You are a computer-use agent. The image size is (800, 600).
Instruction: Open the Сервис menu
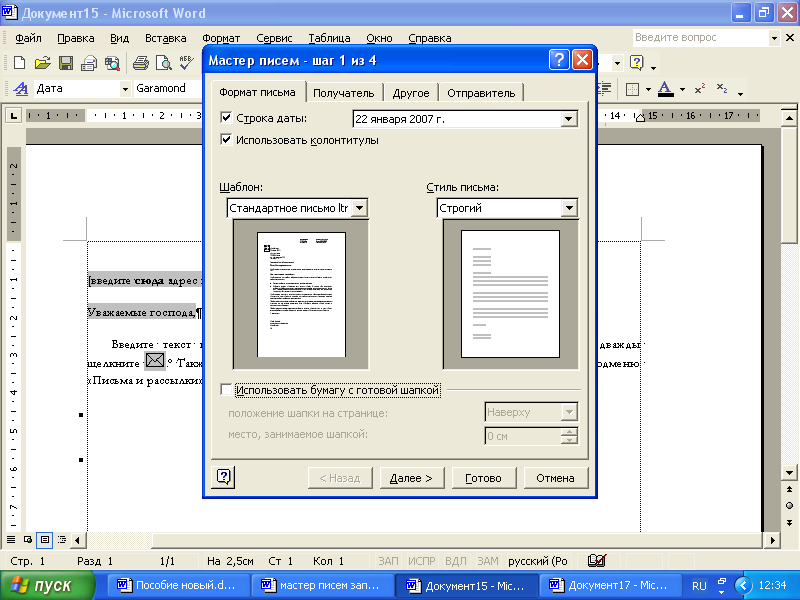pyautogui.click(x=274, y=38)
